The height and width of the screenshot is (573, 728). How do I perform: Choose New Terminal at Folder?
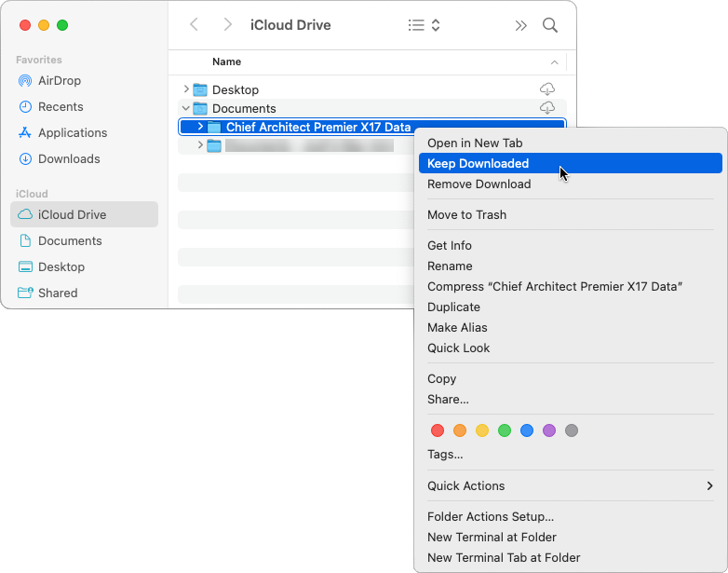(570, 537)
